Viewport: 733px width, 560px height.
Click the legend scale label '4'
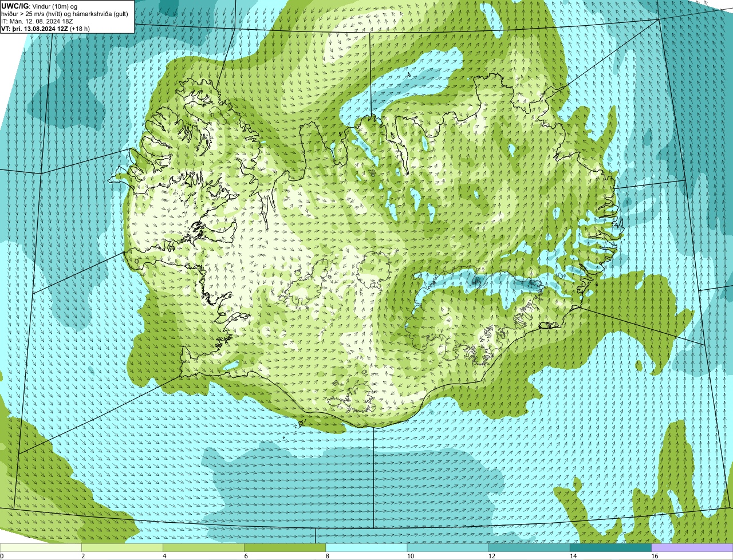pyautogui.click(x=164, y=556)
